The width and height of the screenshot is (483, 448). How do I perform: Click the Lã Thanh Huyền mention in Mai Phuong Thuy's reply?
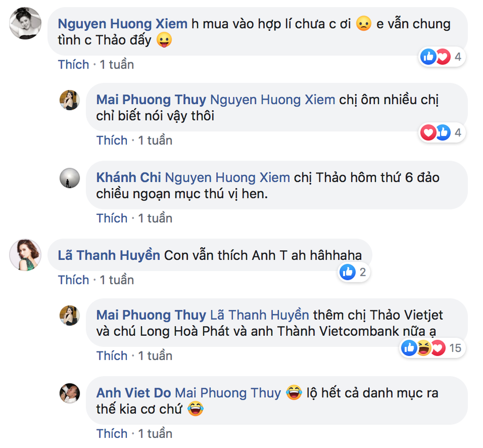pos(259,316)
